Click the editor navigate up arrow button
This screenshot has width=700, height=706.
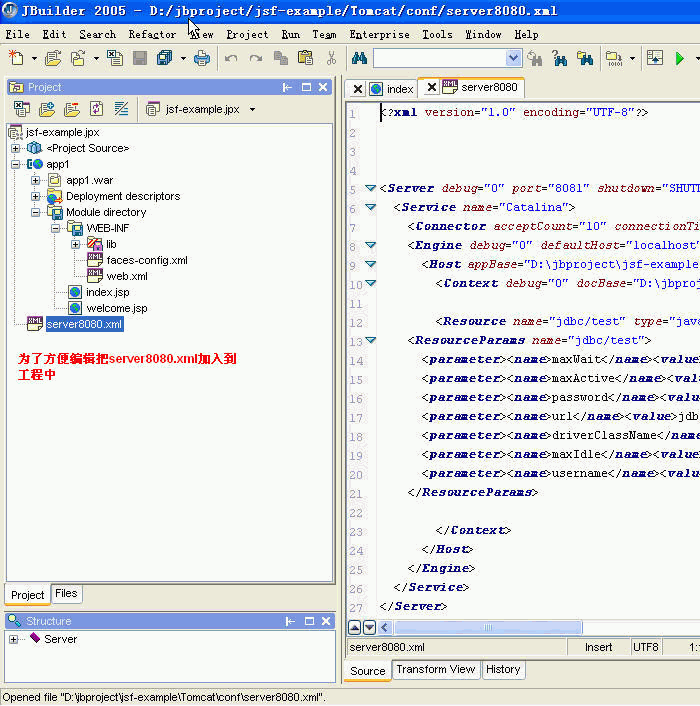pos(355,627)
